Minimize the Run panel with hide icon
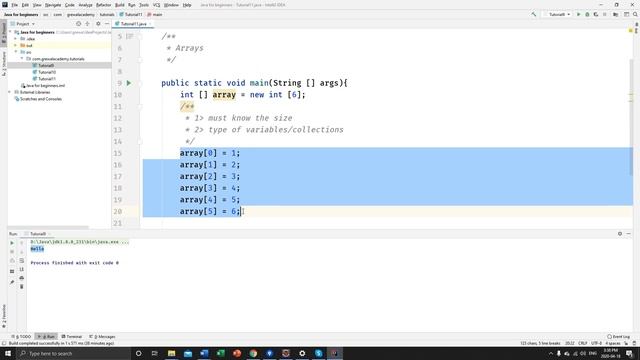This screenshot has width=640, height=360. (629, 233)
